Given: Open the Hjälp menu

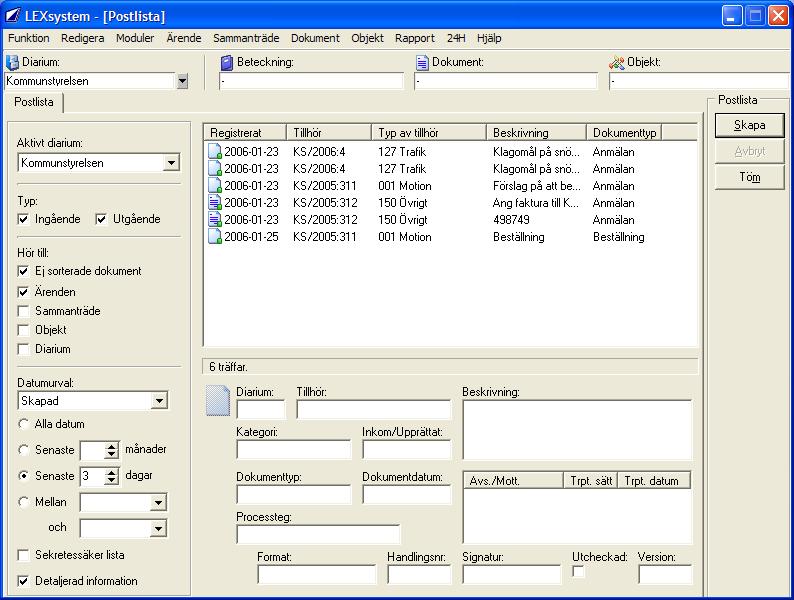Looking at the screenshot, I should (x=489, y=38).
